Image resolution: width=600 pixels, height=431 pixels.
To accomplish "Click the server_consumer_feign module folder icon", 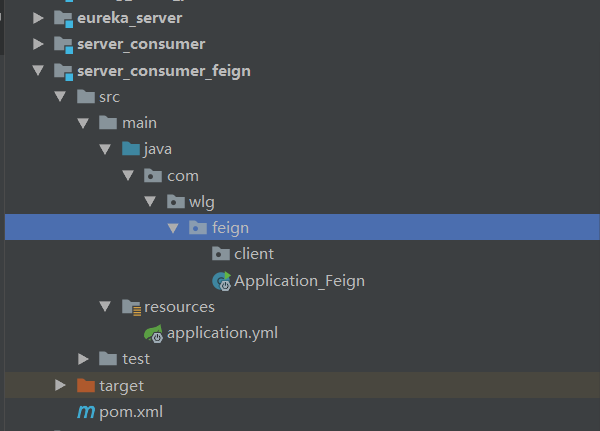I will pos(63,72).
